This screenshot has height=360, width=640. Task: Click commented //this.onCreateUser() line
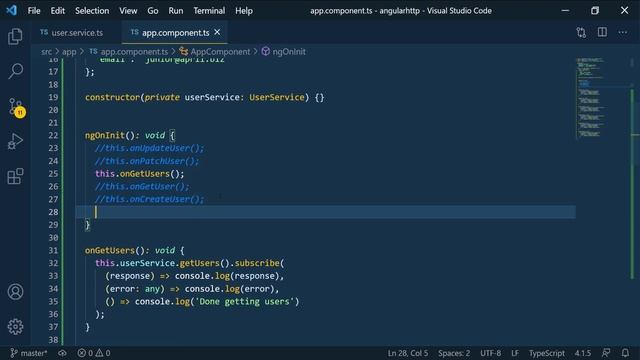149,199
